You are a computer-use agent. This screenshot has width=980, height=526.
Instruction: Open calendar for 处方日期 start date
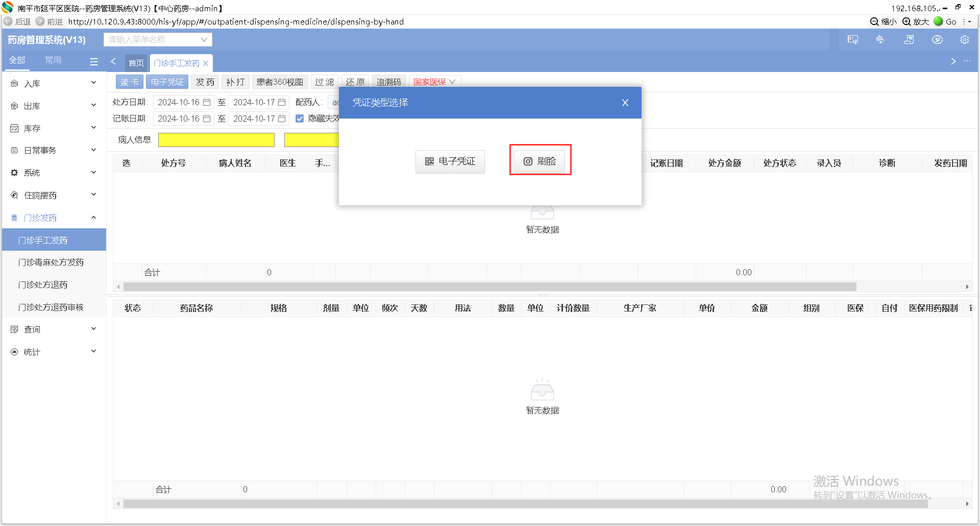207,103
